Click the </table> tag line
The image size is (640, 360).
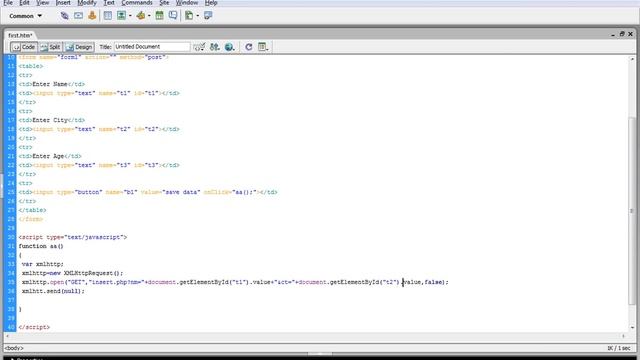(x=33, y=210)
